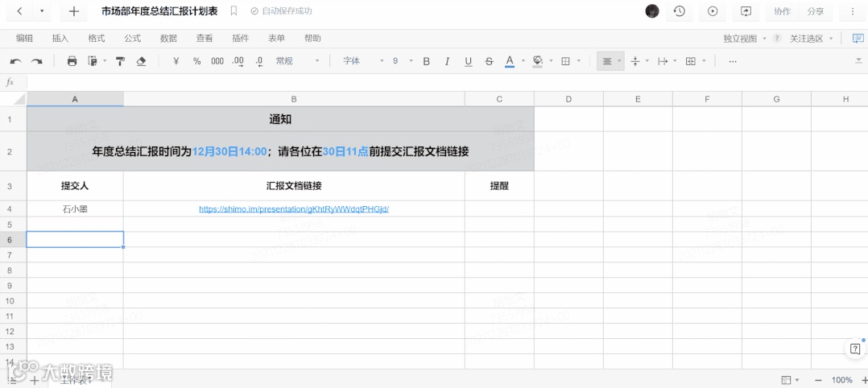Click the merge cells icon
The height and width of the screenshot is (388, 868).
click(x=690, y=61)
